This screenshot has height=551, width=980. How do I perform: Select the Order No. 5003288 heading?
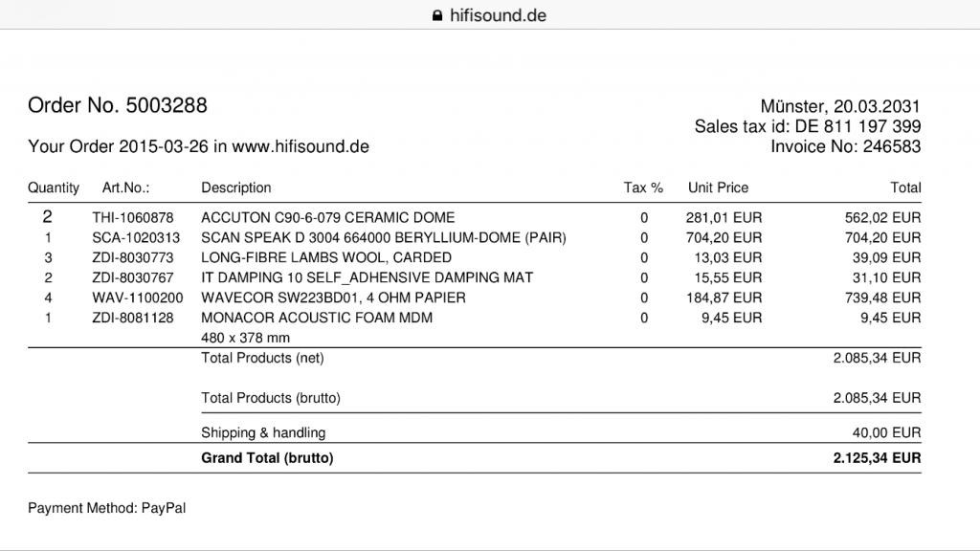pyautogui.click(x=118, y=105)
